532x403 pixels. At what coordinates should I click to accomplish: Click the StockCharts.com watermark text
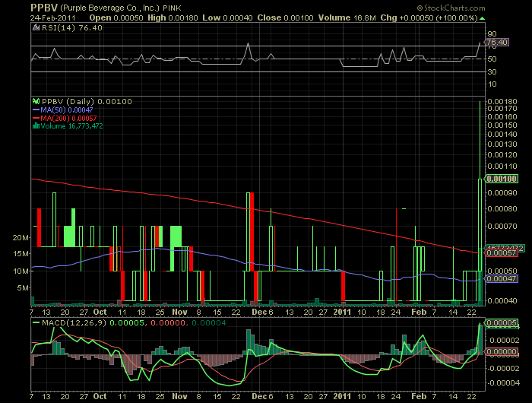tap(451, 8)
